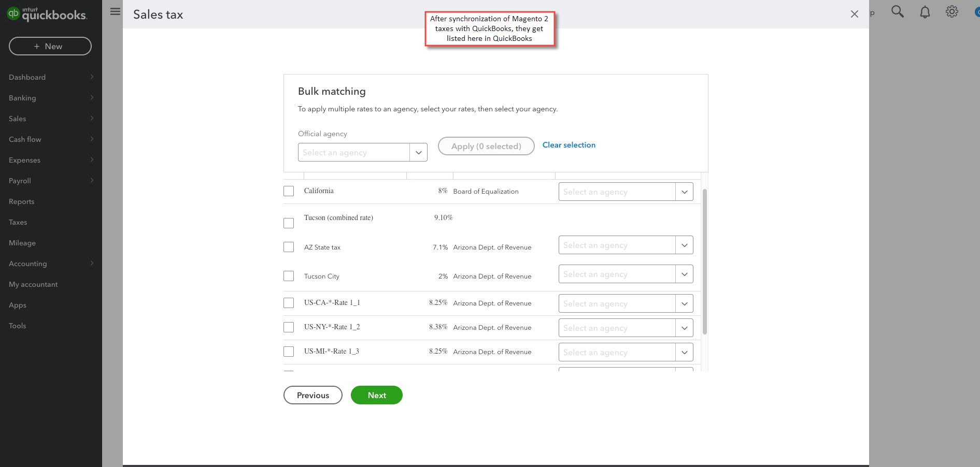Check the AZ State tax checkbox
The image size is (980, 467).
(x=289, y=247)
